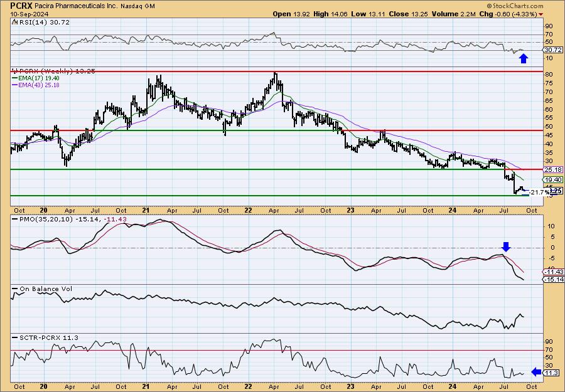Viewport: 565px width, 392px height.
Task: Select the High 14.06 value
Action: click(x=330, y=14)
